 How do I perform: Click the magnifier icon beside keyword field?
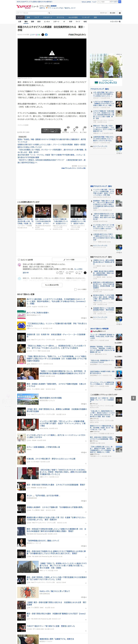(49, 13)
